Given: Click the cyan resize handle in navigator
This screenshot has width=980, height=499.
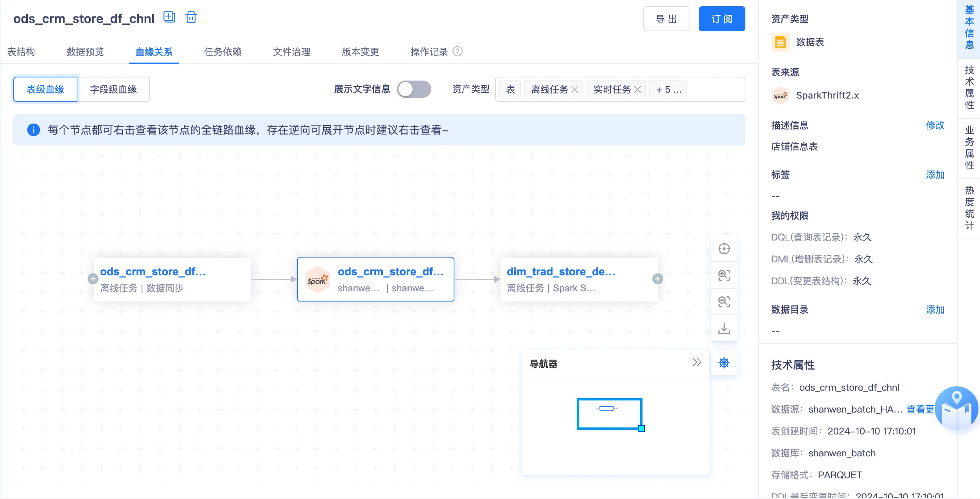Looking at the screenshot, I should 641,429.
